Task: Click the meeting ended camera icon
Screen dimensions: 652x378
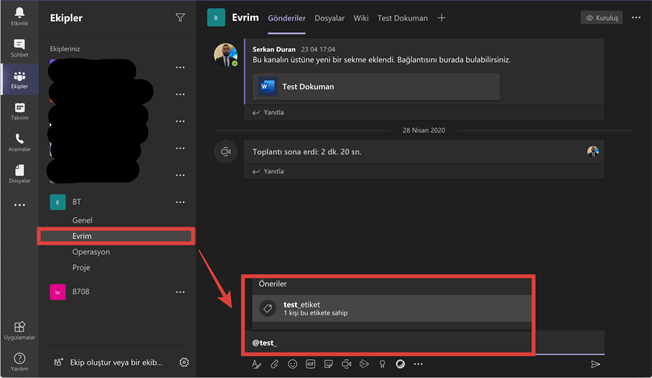Action: (x=226, y=152)
